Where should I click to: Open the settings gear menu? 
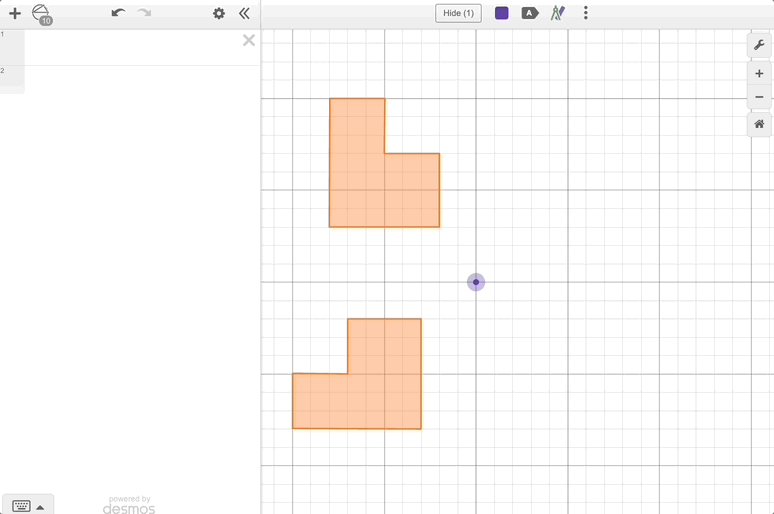pos(219,14)
